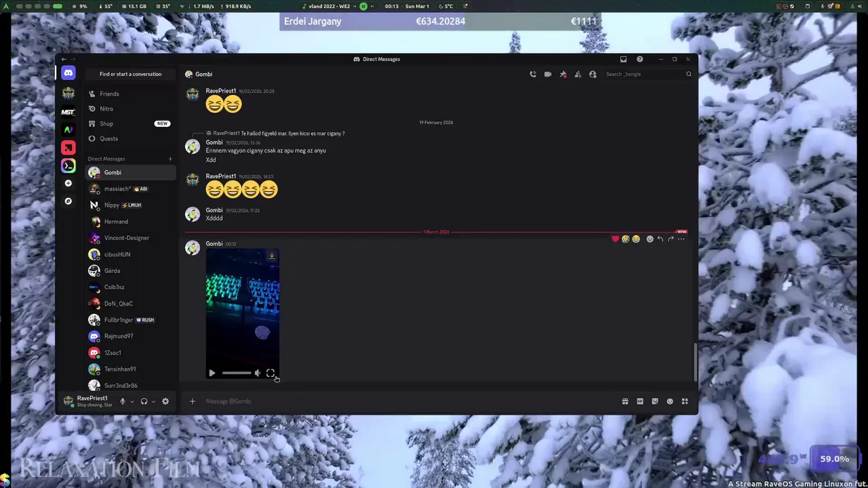Screen dimensions: 868x488
Task: Open the Nitro page
Action: coord(131,108)
